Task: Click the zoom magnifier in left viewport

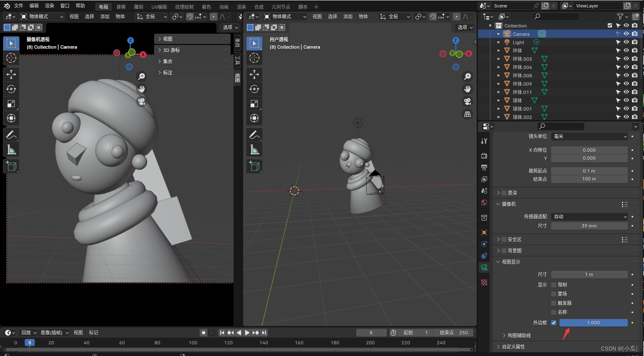Action: pos(142,77)
